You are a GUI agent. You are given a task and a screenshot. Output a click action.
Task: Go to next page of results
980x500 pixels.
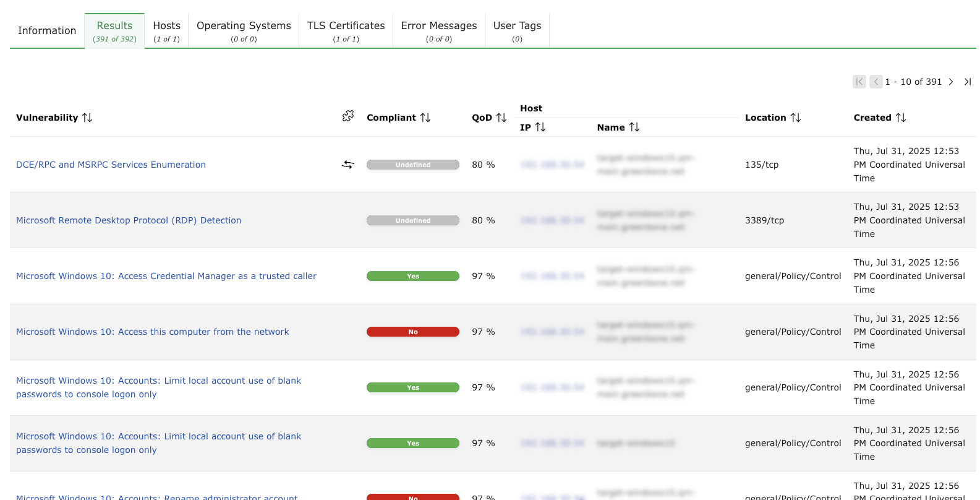pos(951,82)
